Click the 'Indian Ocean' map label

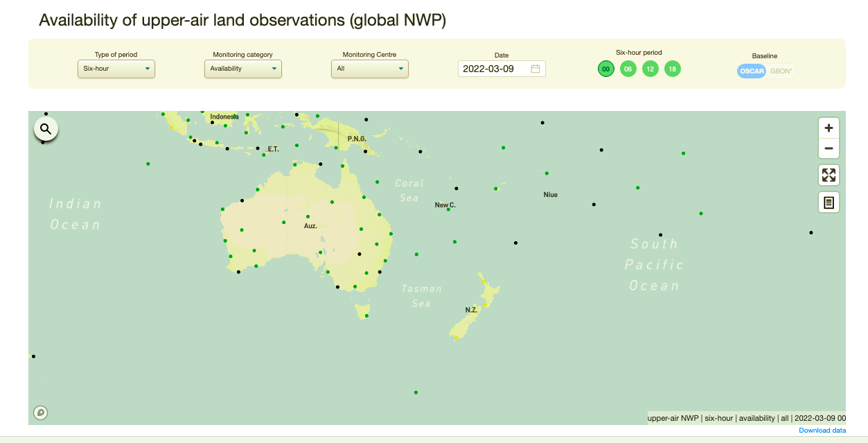(76, 214)
